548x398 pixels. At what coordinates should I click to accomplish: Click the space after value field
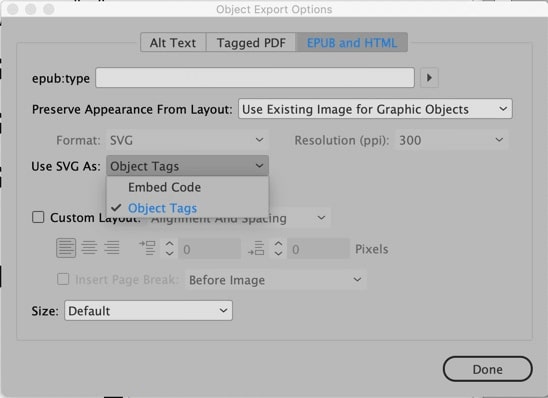[318, 249]
